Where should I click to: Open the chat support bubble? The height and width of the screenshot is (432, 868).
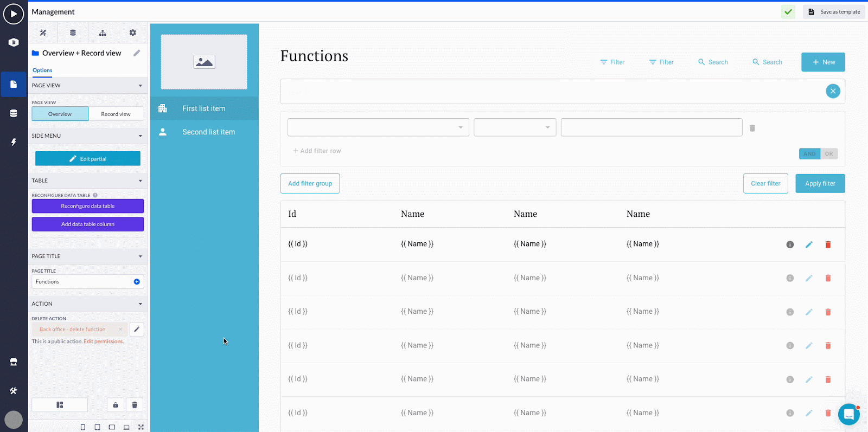pos(849,415)
